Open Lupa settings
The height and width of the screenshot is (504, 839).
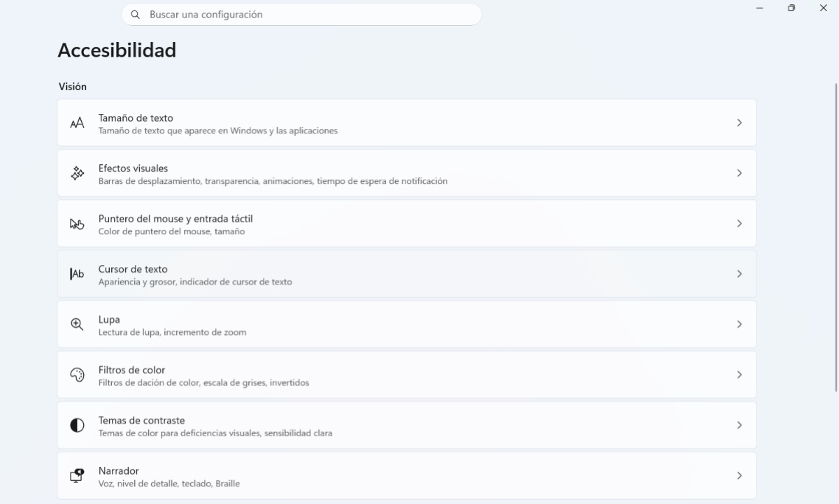407,324
